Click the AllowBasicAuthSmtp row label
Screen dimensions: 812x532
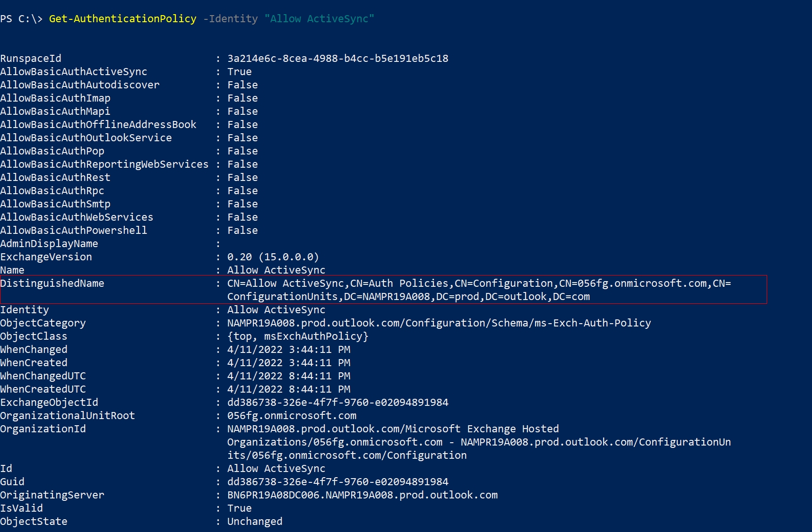55,204
